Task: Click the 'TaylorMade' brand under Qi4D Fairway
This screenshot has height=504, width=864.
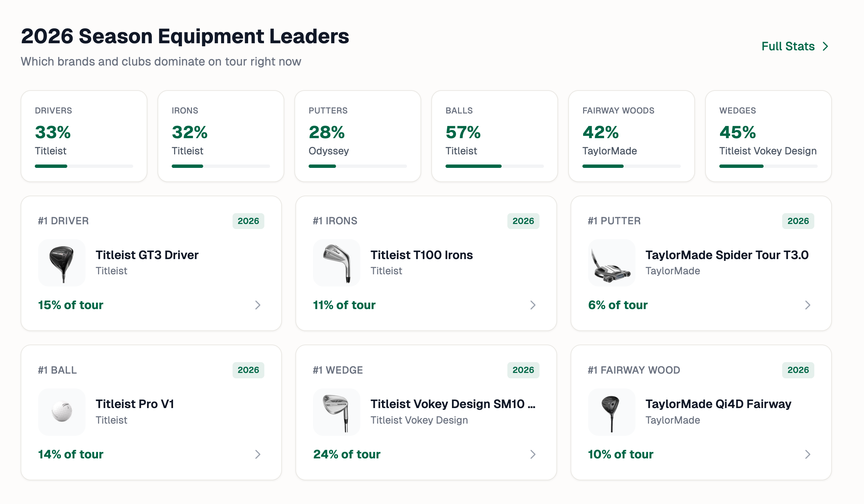Action: pos(673,420)
